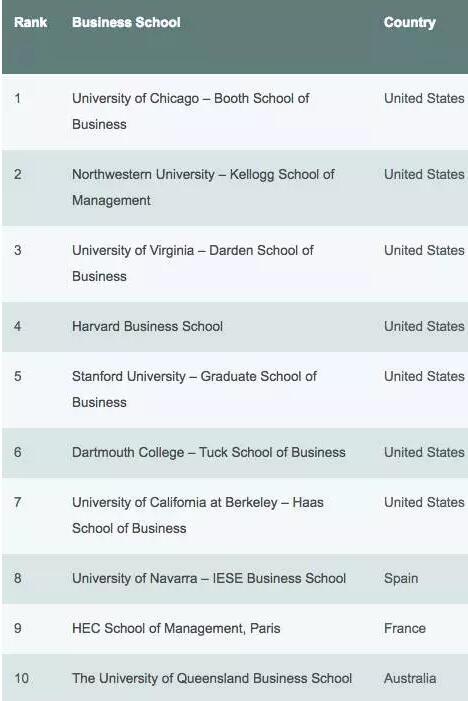Click rank number 10 cell
This screenshot has width=468, height=701.
pos(21,679)
